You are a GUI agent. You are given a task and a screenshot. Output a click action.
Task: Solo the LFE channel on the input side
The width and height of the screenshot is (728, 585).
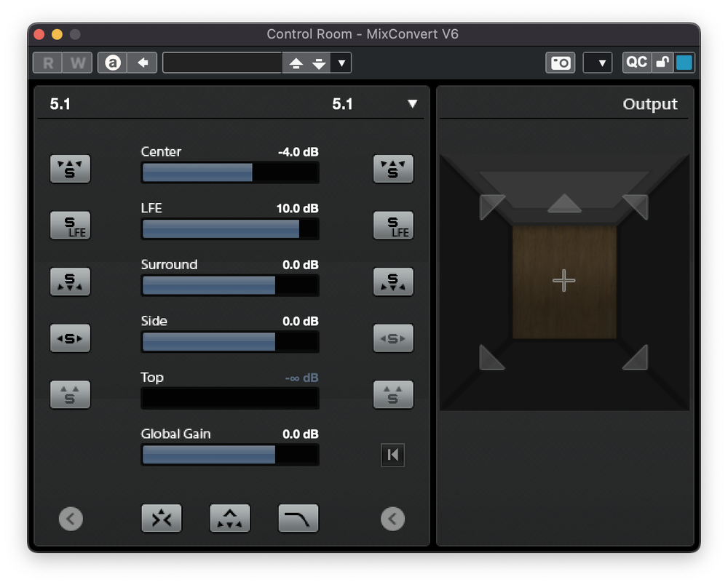click(x=70, y=226)
